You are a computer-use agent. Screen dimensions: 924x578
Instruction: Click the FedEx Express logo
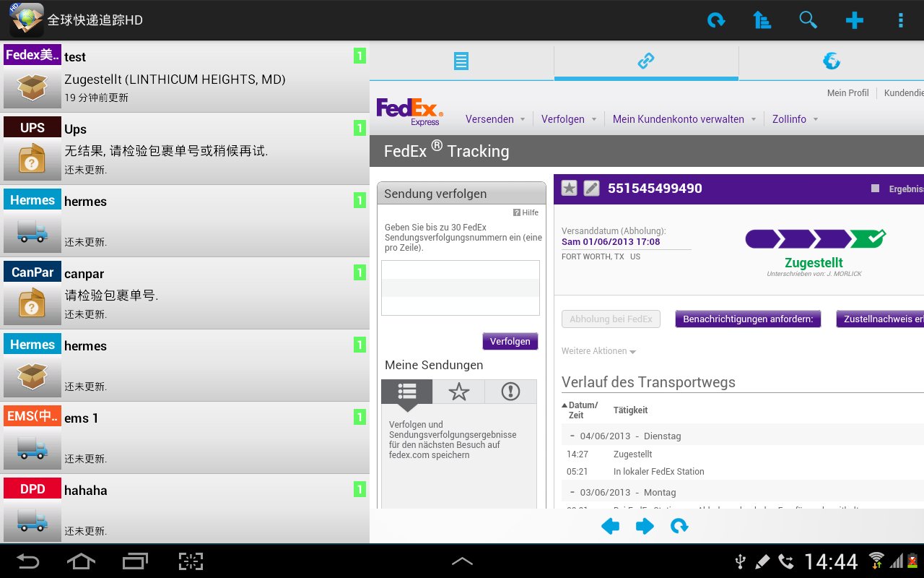tap(409, 112)
